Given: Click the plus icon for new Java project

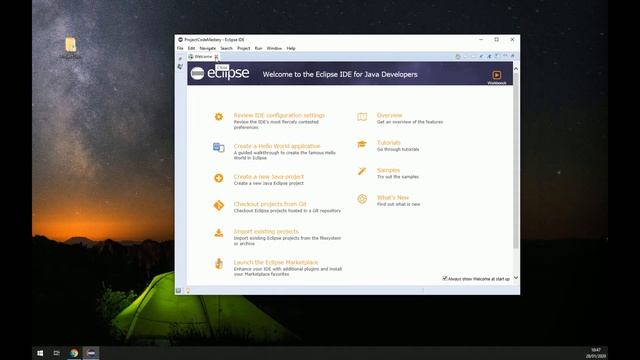Looking at the screenshot, I should tap(219, 178).
